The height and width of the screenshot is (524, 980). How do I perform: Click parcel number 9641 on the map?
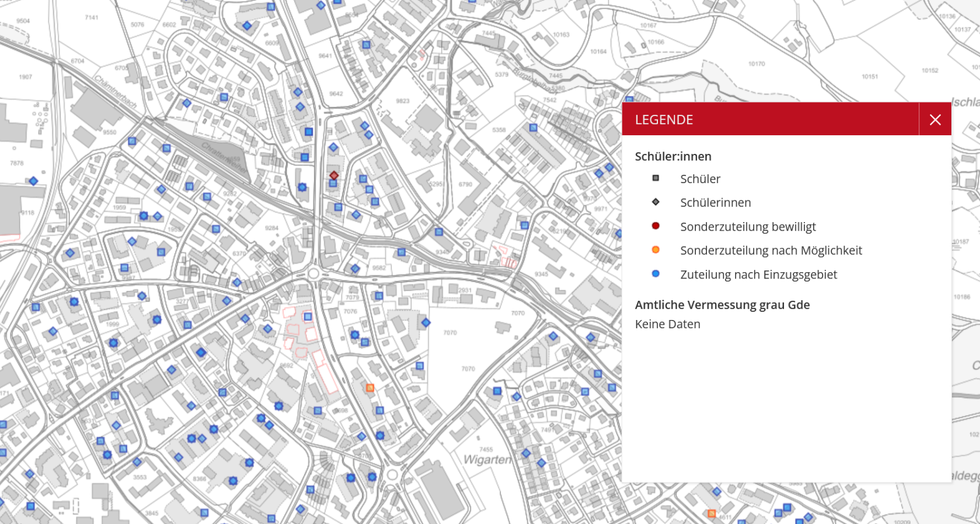tap(325, 56)
